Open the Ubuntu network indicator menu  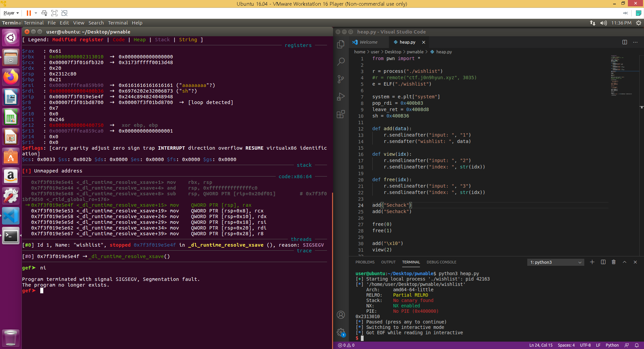click(x=593, y=23)
